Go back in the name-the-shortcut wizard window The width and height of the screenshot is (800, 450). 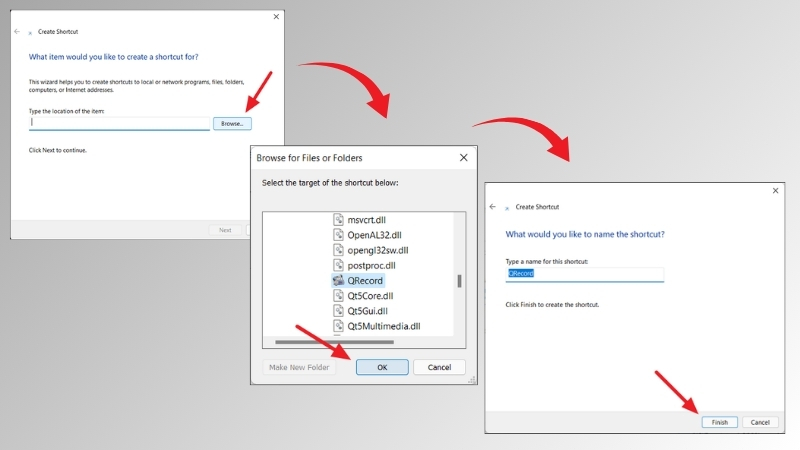click(492, 207)
